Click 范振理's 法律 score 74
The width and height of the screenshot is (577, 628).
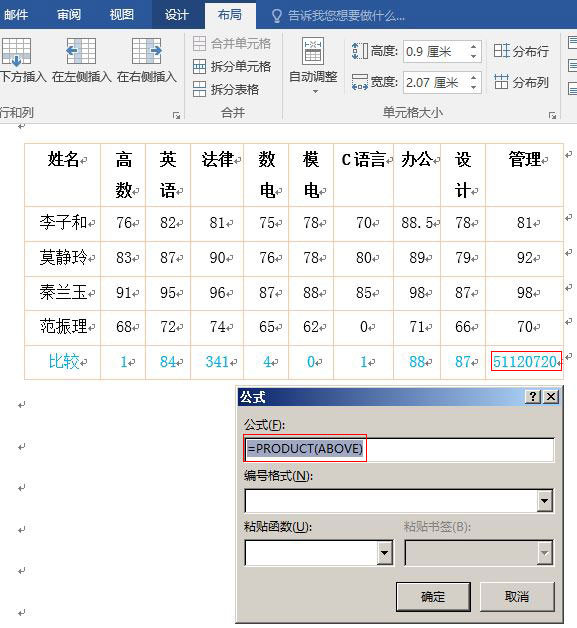pyautogui.click(x=217, y=327)
